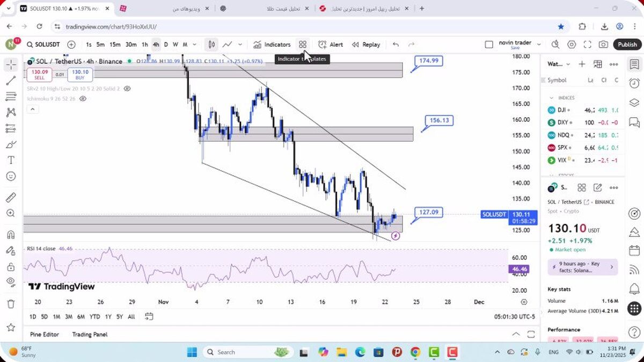Choose the line chart style icon
Image resolution: width=644 pixels, height=362 pixels.
pyautogui.click(x=228, y=45)
